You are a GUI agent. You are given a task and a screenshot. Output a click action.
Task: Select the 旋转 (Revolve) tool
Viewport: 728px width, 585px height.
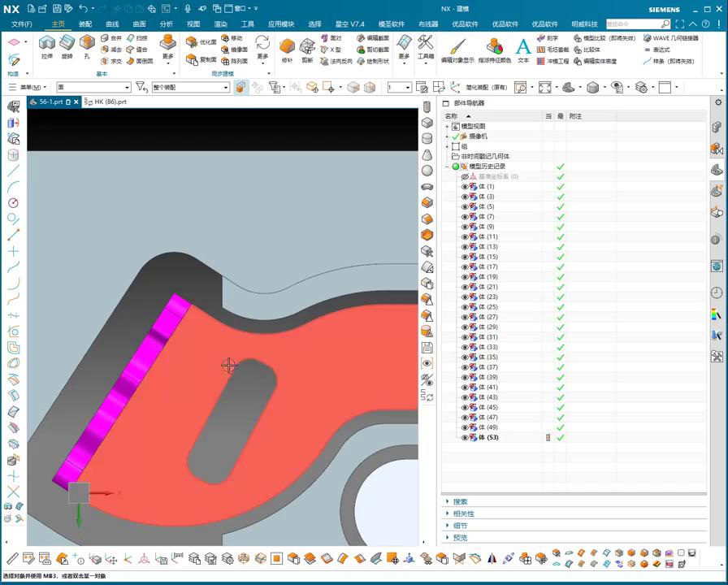click(67, 45)
